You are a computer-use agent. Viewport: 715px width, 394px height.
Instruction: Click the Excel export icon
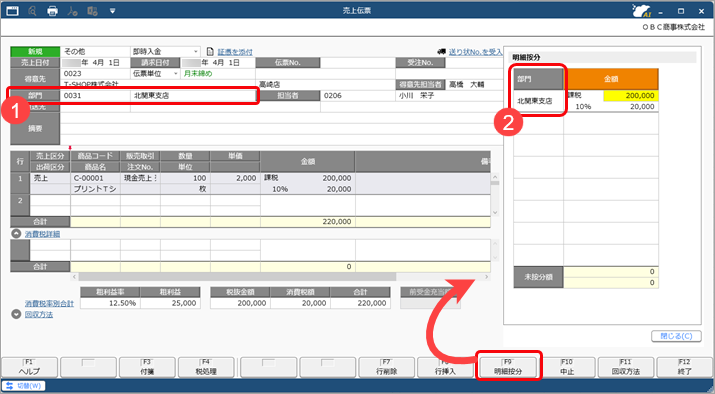pos(93,10)
